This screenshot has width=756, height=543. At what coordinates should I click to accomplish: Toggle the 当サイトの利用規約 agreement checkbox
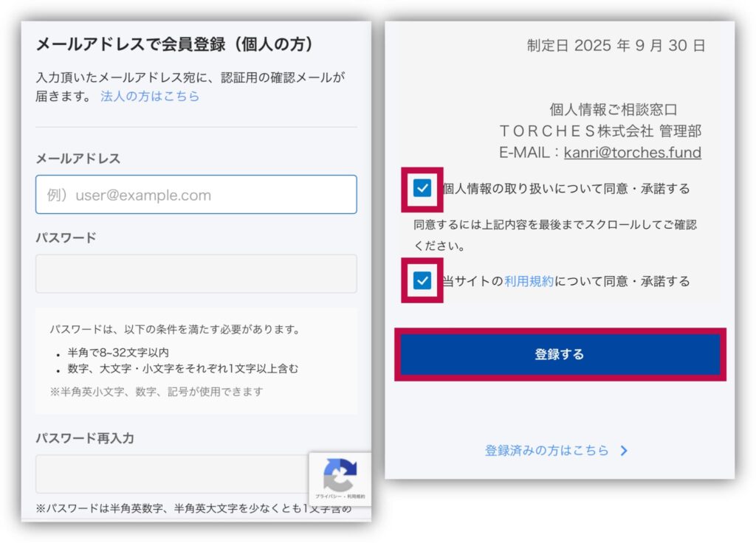coord(422,280)
